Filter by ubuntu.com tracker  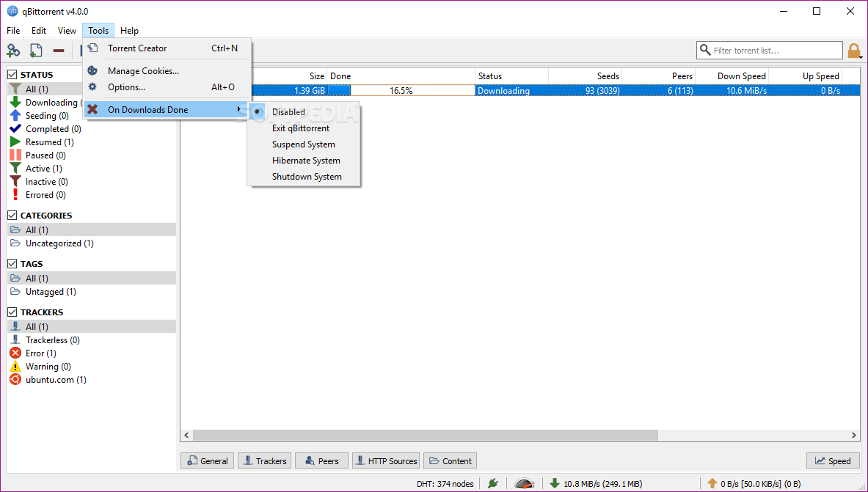click(x=55, y=380)
